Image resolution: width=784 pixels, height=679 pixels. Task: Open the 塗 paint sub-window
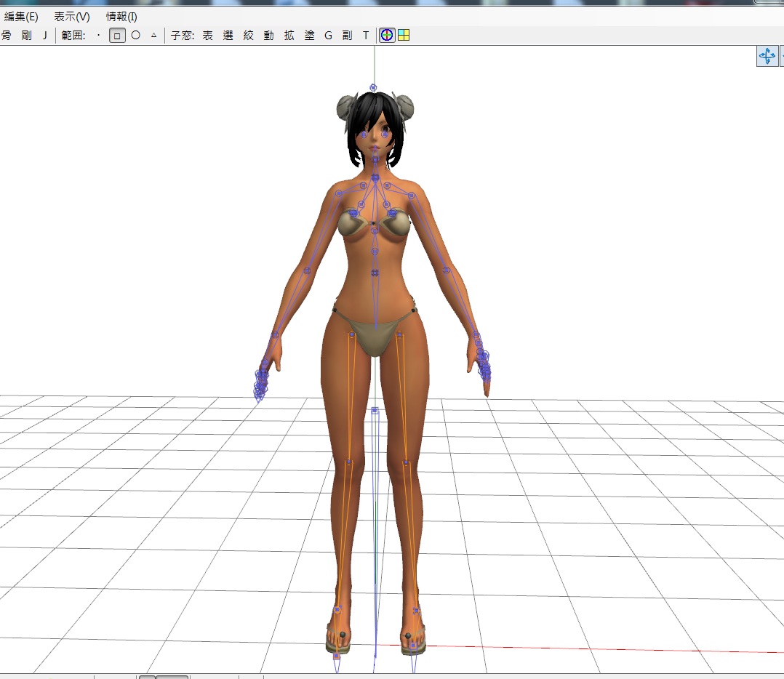coord(310,35)
